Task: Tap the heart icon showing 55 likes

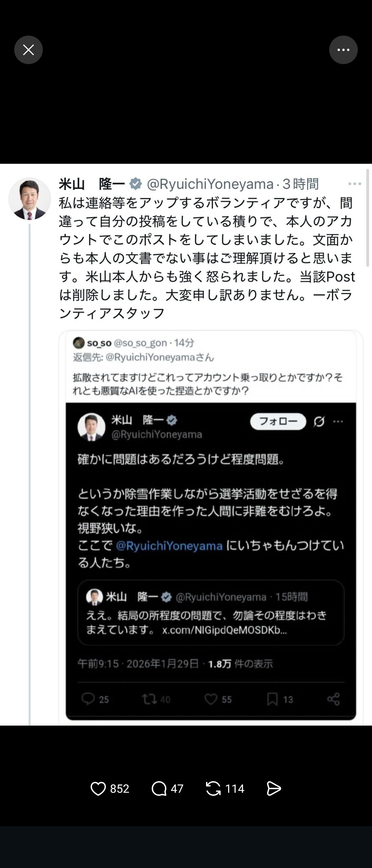Action: 211,699
